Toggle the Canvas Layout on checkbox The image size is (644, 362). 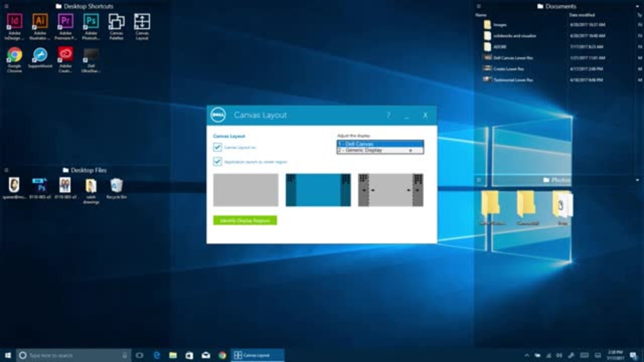pos(217,147)
